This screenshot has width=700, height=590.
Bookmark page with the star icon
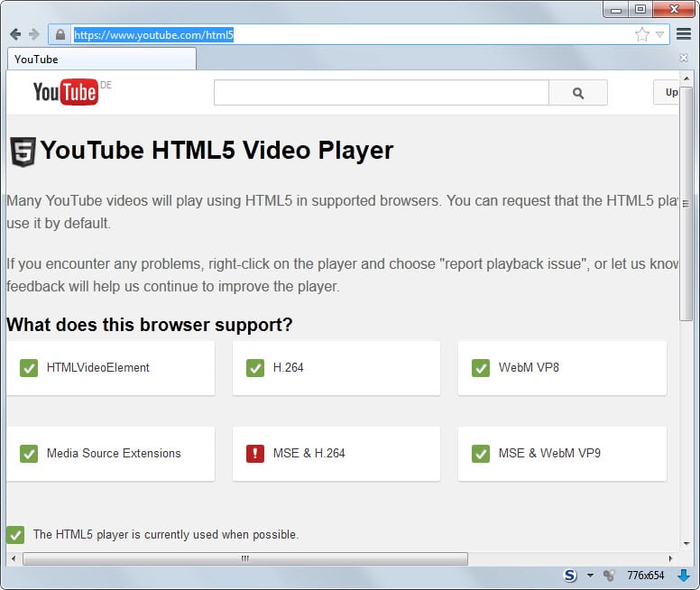[x=642, y=34]
